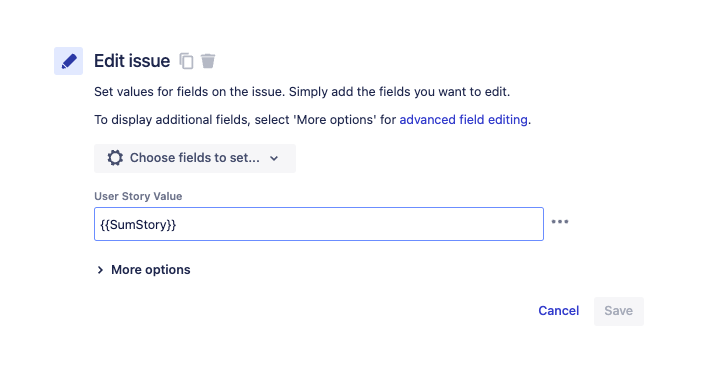The width and height of the screenshot is (719, 387).
Task: Expand the More options chevron arrow
Action: (100, 270)
